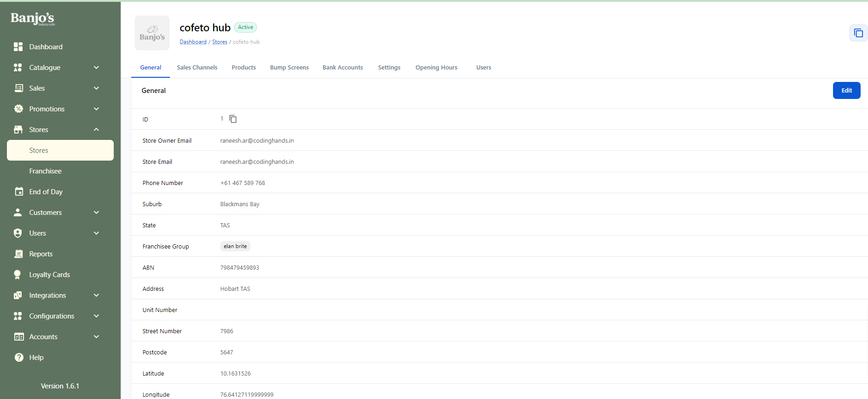Click the Banjo's logo in sidebar

(33, 18)
